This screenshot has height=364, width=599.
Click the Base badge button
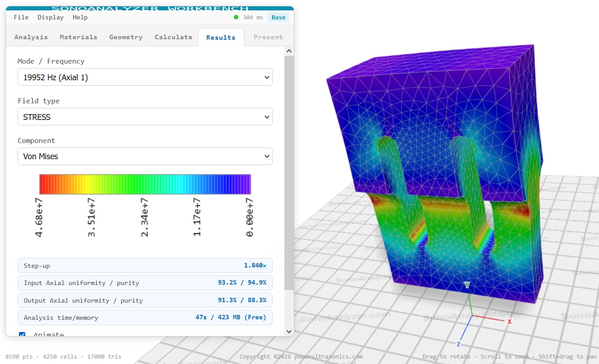pyautogui.click(x=279, y=17)
